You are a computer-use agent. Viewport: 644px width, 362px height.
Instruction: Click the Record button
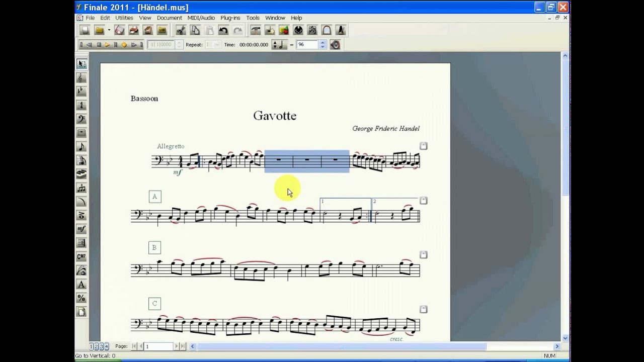click(124, 45)
